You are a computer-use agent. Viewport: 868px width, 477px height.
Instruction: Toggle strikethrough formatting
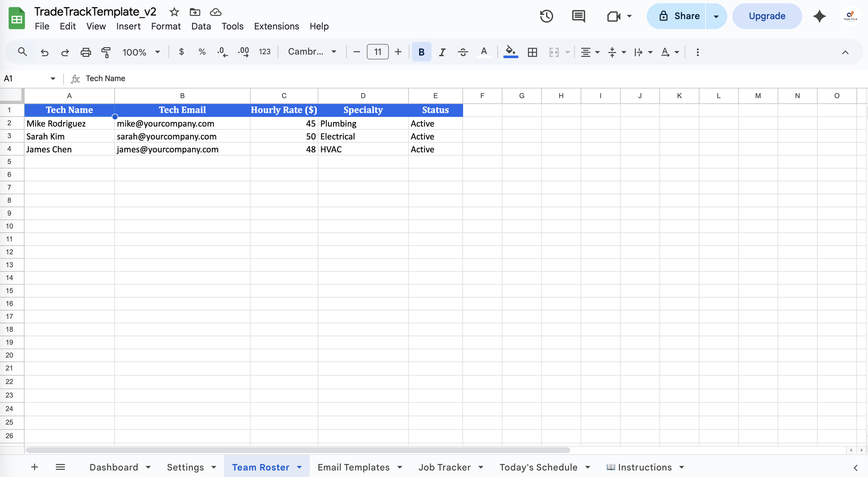[x=462, y=52]
